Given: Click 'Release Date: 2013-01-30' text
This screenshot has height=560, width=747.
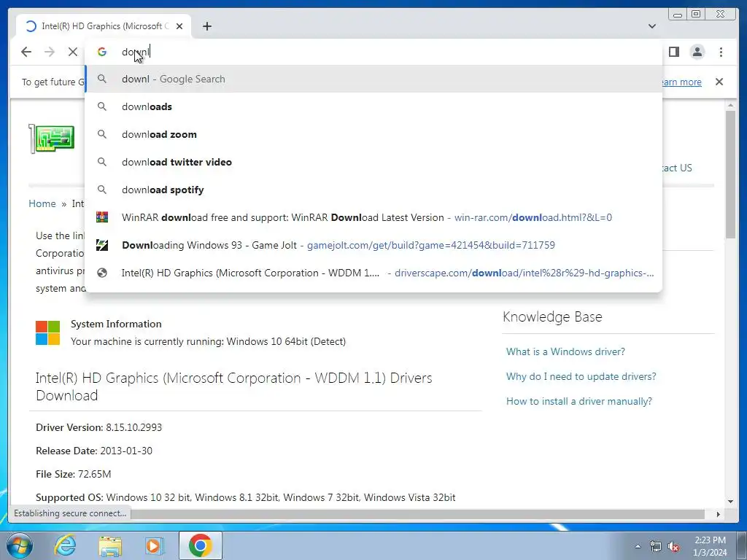Looking at the screenshot, I should click(x=94, y=451).
